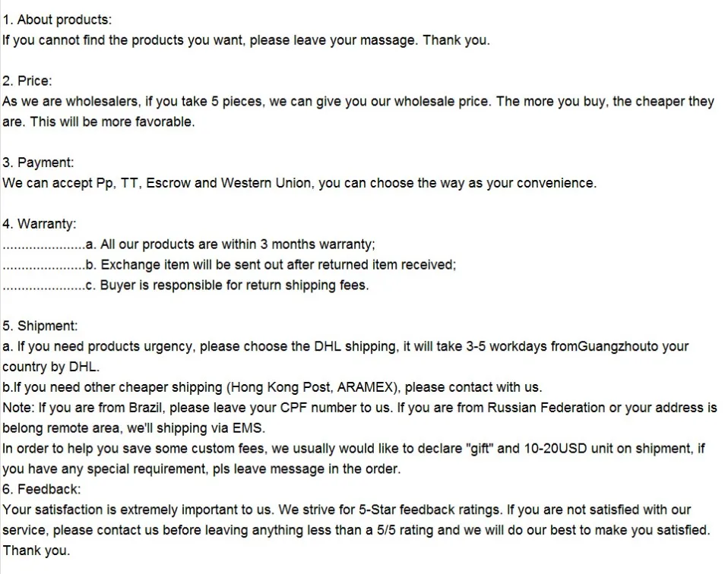This screenshot has height=574, width=728.
Task: Click the 'Exchange item will be sent' line
Action: (229, 264)
